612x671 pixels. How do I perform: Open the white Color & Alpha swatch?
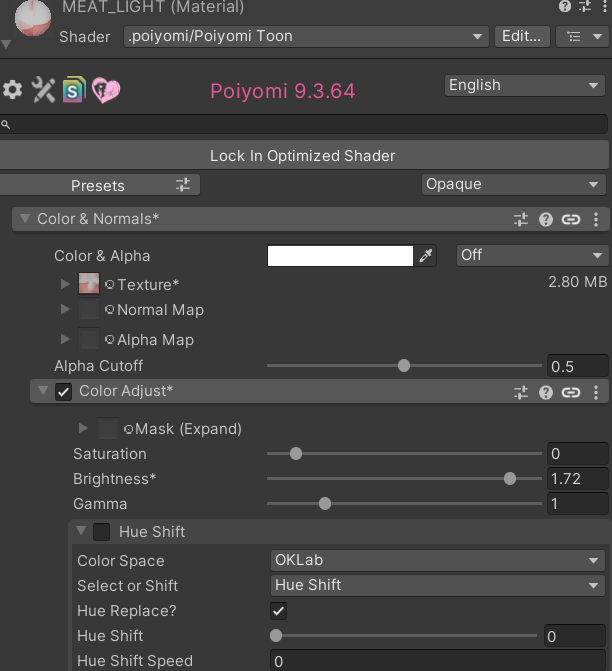(x=340, y=256)
